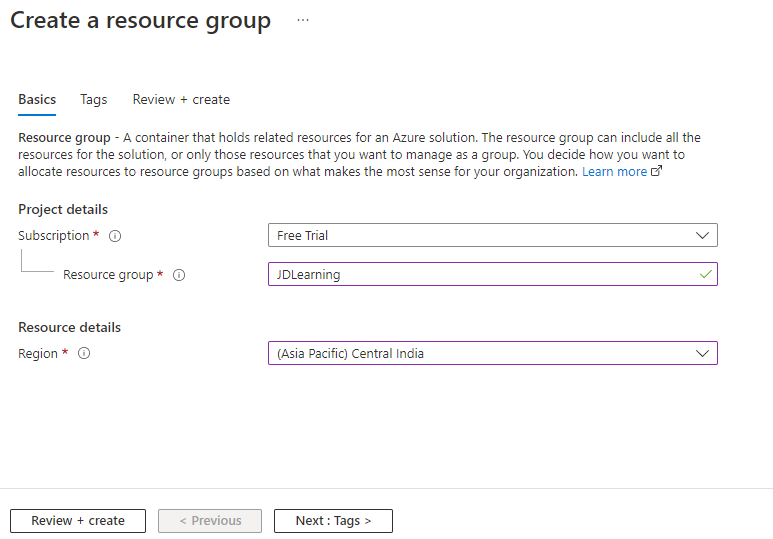The image size is (773, 539).
Task: Open the Review + create tab
Action: pyautogui.click(x=181, y=100)
